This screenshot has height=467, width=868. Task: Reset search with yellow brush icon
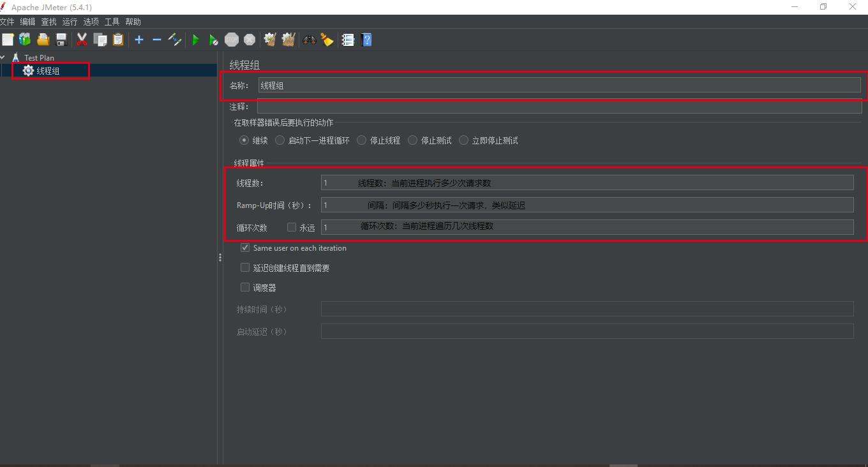tap(327, 40)
